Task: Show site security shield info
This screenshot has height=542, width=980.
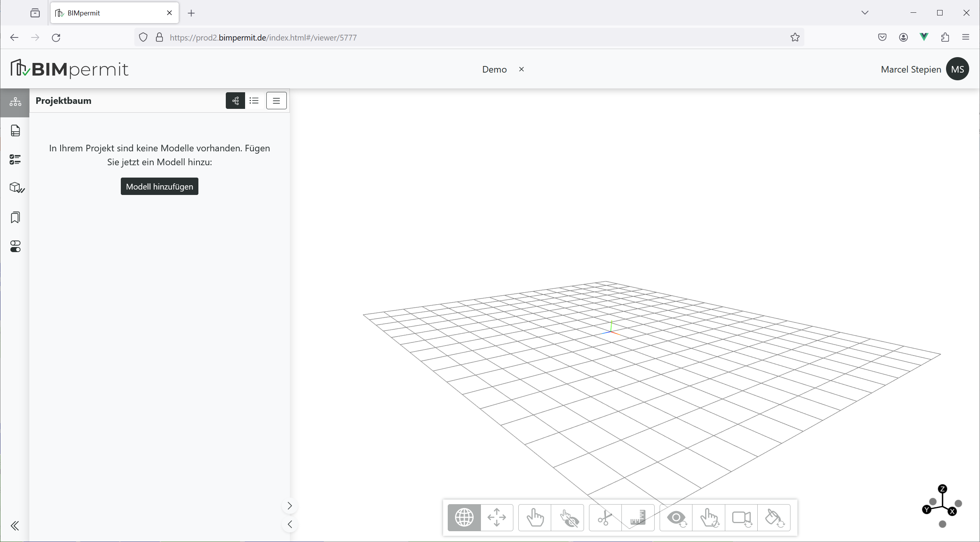Action: pos(143,37)
